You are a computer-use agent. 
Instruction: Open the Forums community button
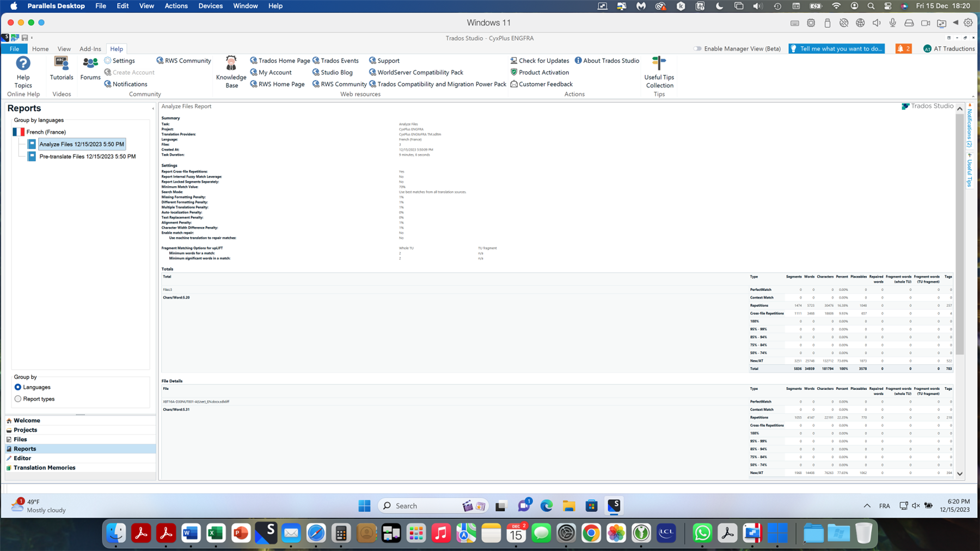90,69
